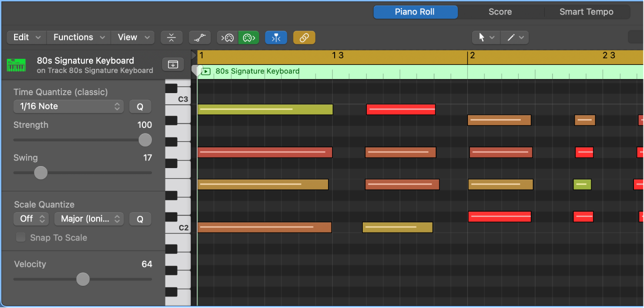Toggle the Collapse Mode icon
The height and width of the screenshot is (308, 644).
coord(172,37)
